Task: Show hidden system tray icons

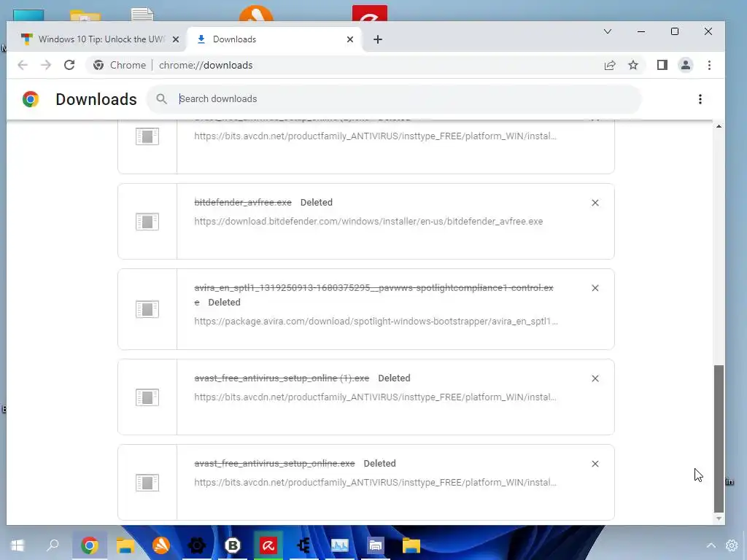Action: pos(711,545)
